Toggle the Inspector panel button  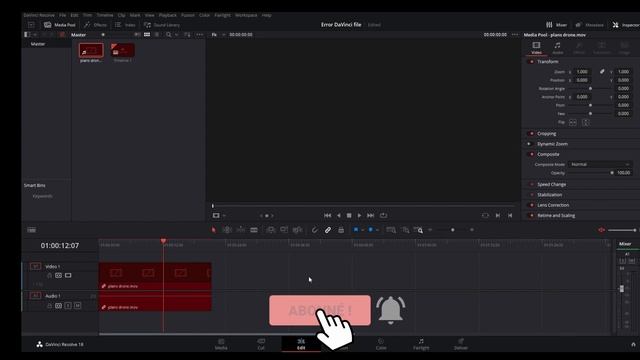(x=626, y=25)
